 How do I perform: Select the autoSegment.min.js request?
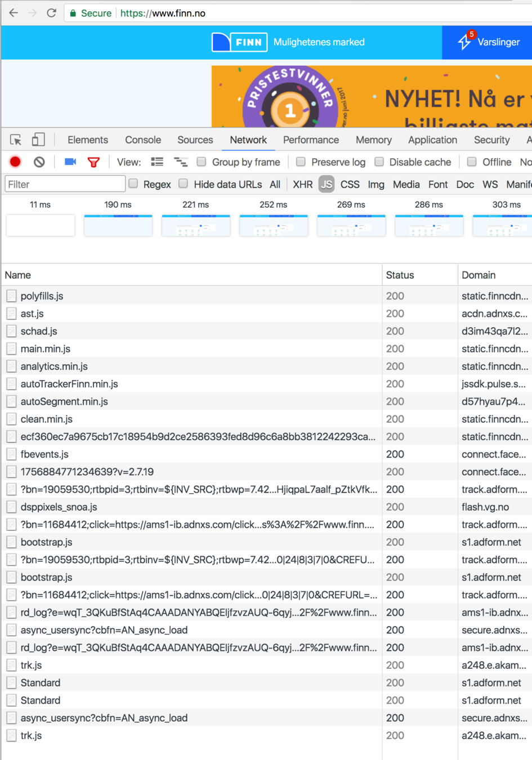coord(266,401)
